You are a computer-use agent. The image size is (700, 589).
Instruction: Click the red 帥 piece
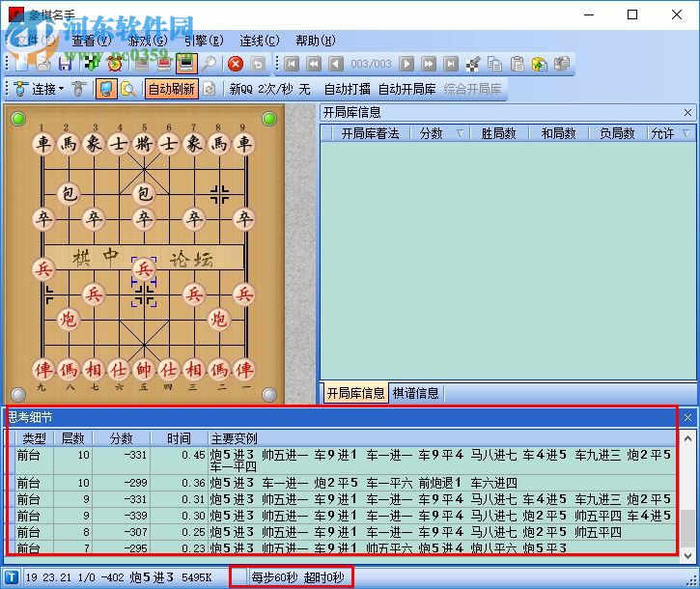(x=144, y=369)
